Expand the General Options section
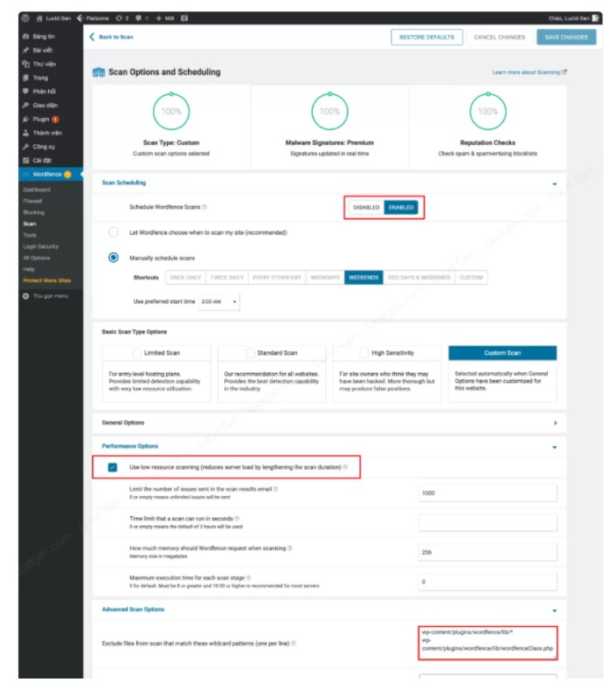616x689 pixels. click(x=555, y=423)
